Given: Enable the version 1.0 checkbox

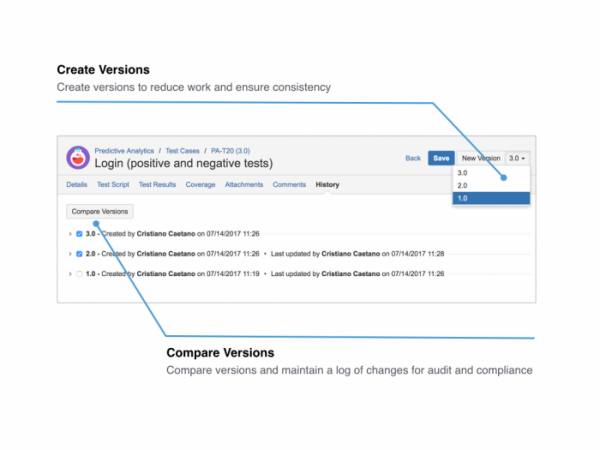Looking at the screenshot, I should click(79, 274).
